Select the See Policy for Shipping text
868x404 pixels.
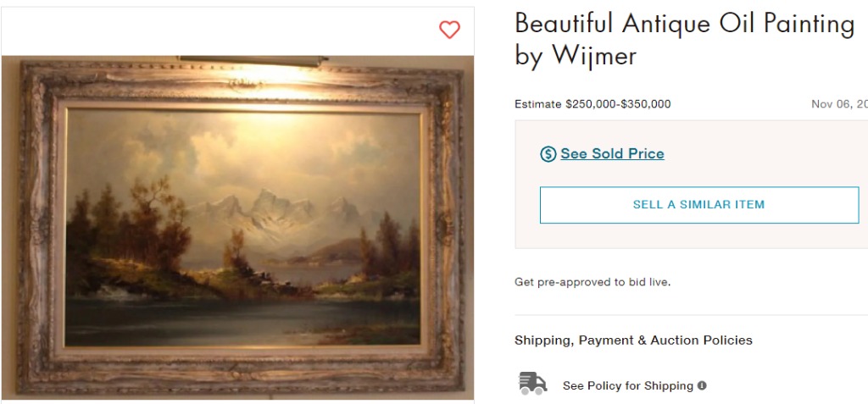click(x=628, y=385)
